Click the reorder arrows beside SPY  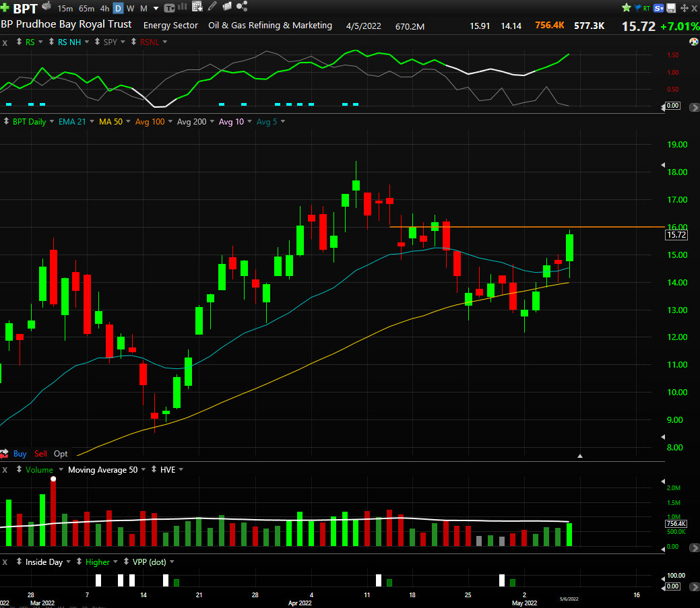point(97,42)
